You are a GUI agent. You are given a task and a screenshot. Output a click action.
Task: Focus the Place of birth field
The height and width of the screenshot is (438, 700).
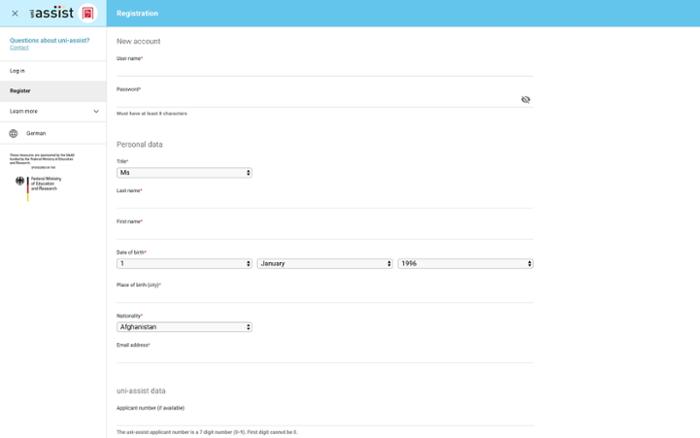pyautogui.click(x=325, y=296)
